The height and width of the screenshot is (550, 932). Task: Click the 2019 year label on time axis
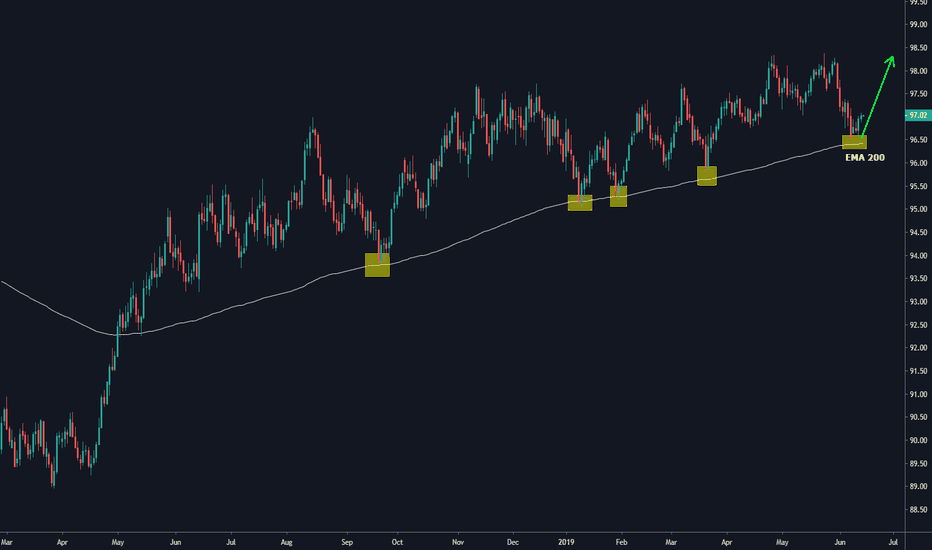[566, 542]
